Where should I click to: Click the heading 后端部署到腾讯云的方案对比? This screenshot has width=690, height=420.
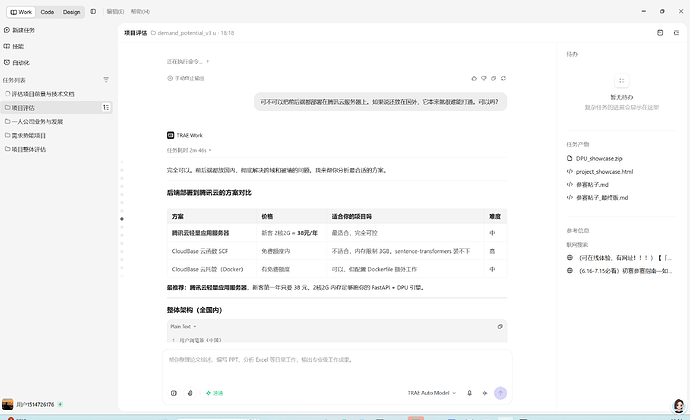(209, 193)
